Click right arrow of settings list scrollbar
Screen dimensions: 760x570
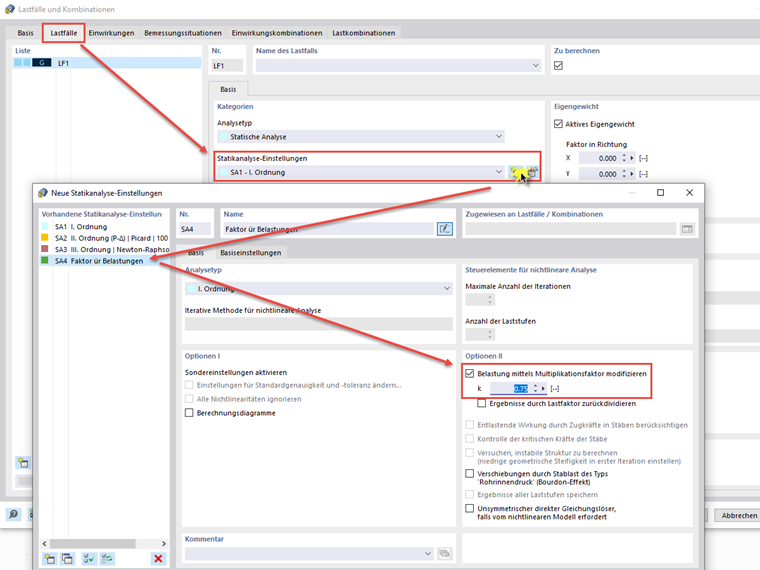(x=164, y=543)
